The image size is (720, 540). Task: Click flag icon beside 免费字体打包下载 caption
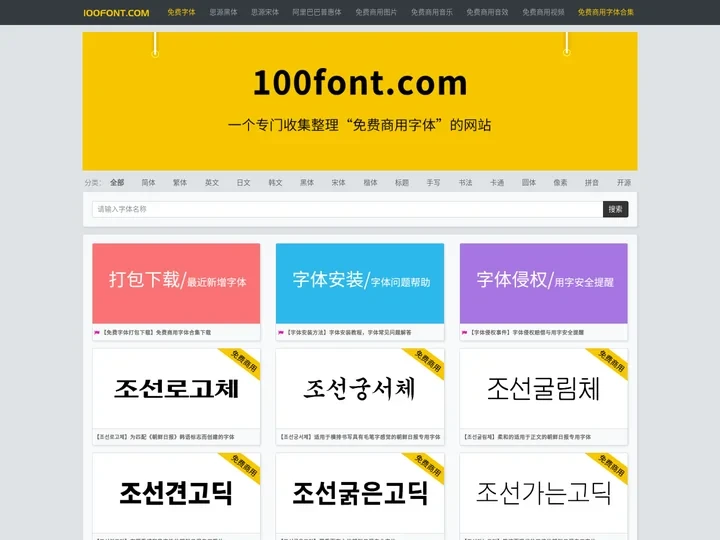point(97,332)
